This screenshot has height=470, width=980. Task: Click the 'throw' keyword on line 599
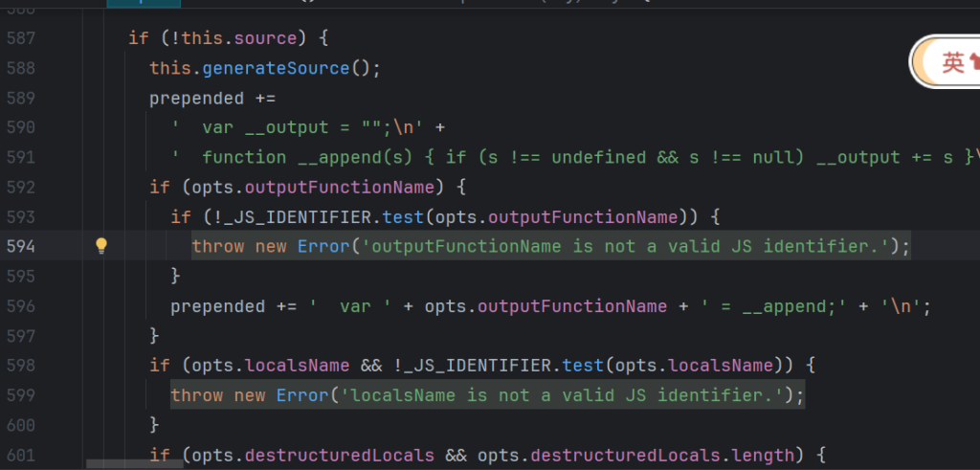click(197, 395)
